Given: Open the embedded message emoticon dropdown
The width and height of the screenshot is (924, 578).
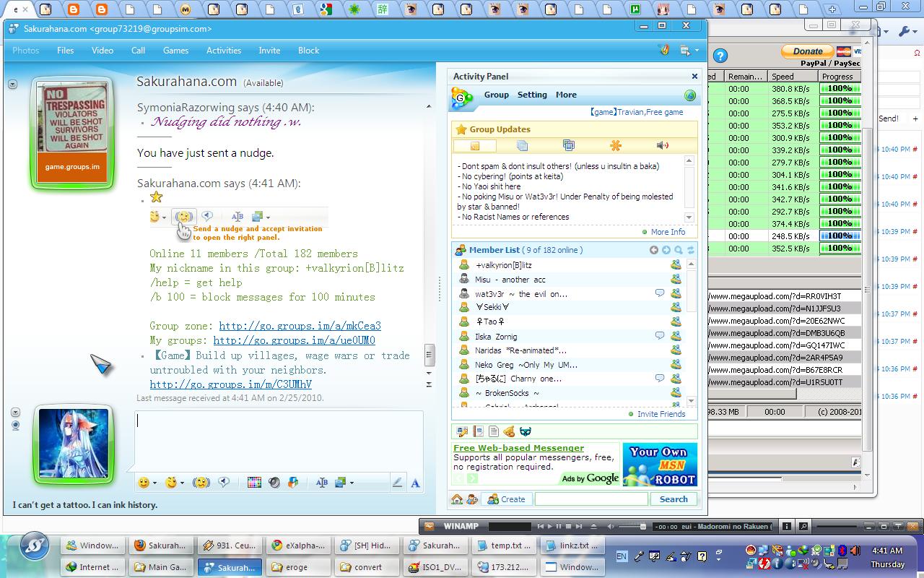Looking at the screenshot, I should click(164, 217).
